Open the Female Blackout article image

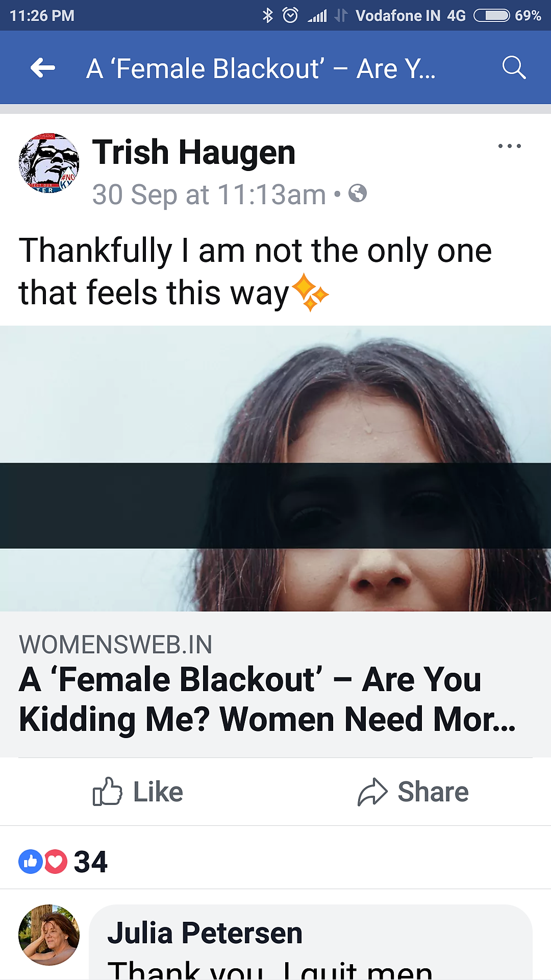[x=275, y=469]
